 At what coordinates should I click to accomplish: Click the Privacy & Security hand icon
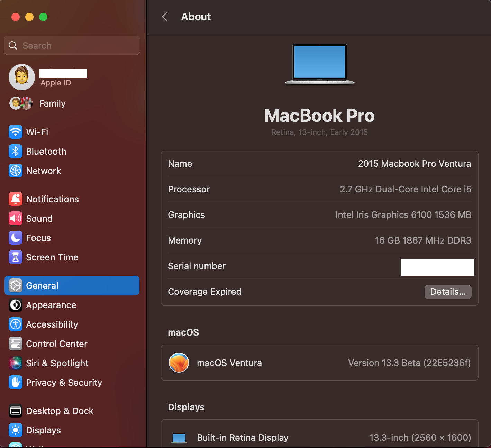pos(16,382)
